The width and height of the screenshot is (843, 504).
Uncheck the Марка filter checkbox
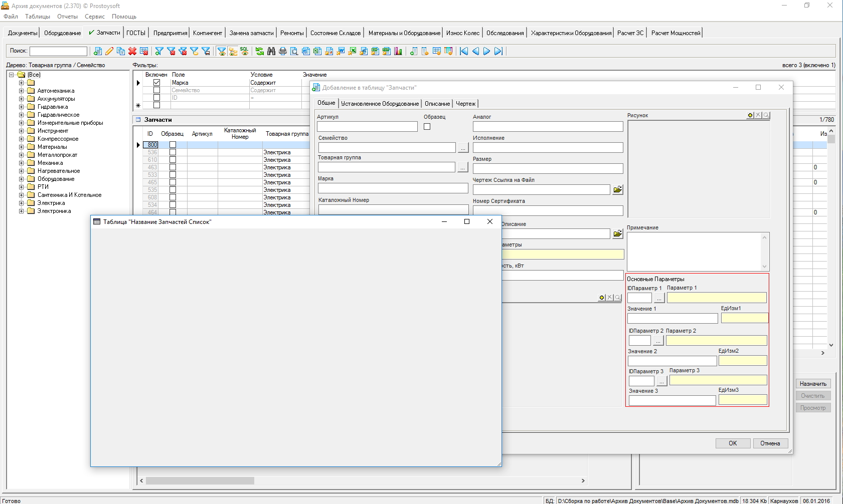pyautogui.click(x=156, y=83)
